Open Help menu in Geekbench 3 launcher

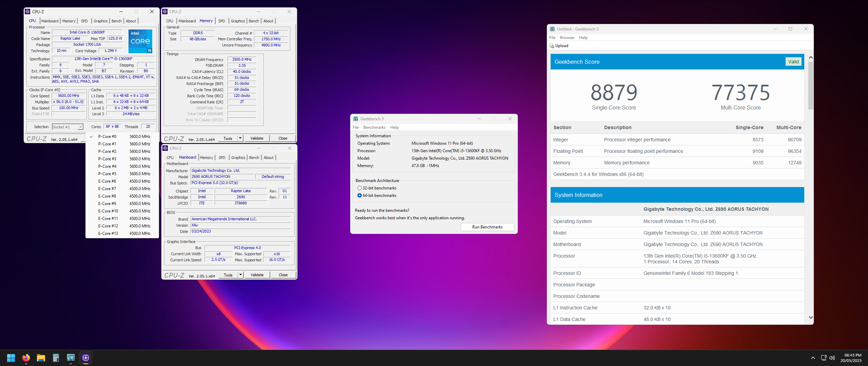394,127
